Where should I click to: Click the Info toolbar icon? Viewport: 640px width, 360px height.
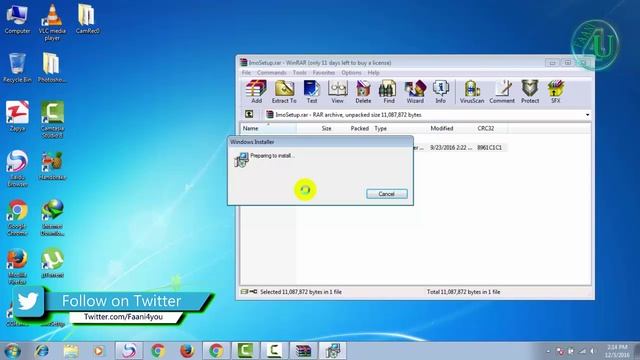pyautogui.click(x=440, y=91)
